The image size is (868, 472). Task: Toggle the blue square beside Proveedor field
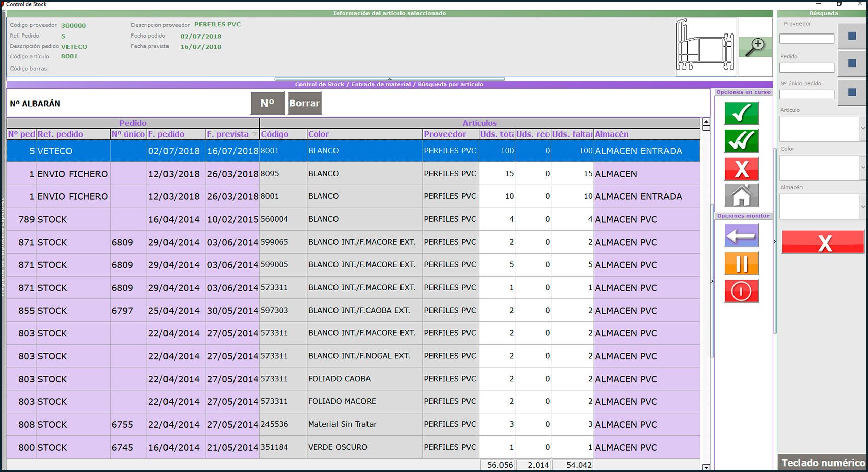click(x=852, y=36)
